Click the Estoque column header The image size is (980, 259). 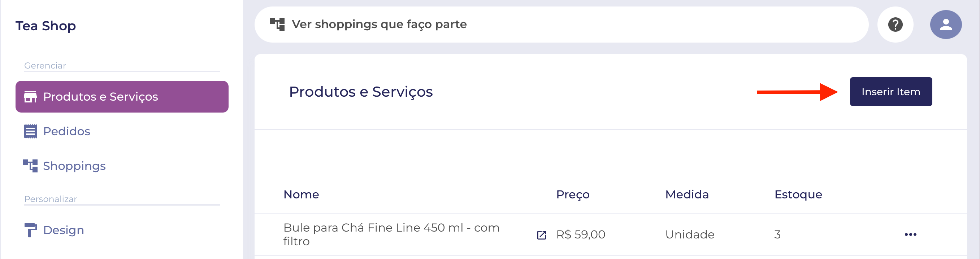798,195
